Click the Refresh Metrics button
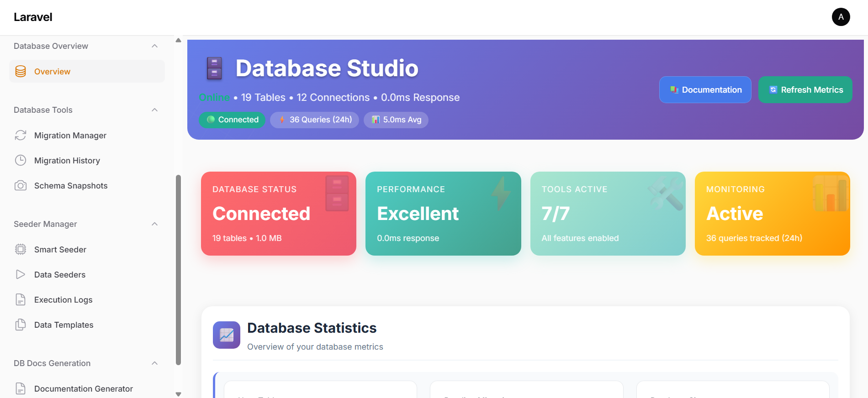 tap(805, 89)
